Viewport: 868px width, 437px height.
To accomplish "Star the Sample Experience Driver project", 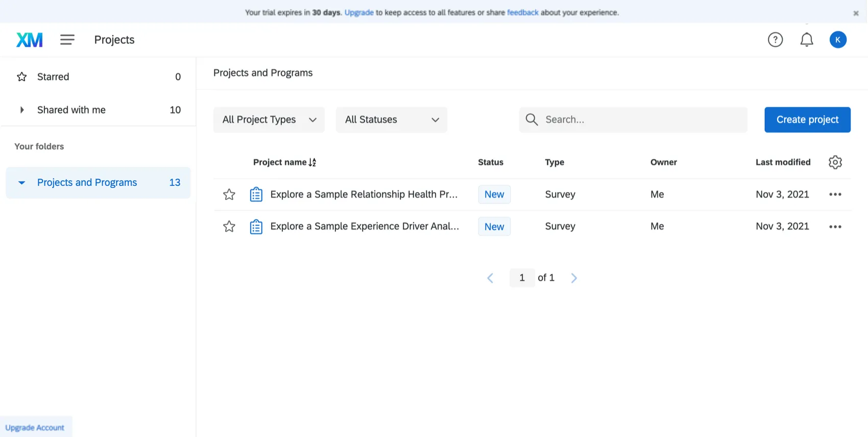I will pos(229,227).
